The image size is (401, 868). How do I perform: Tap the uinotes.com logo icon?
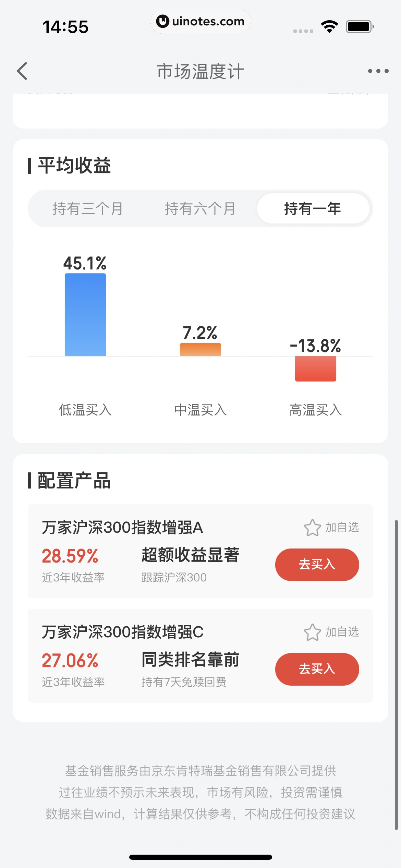(x=163, y=21)
